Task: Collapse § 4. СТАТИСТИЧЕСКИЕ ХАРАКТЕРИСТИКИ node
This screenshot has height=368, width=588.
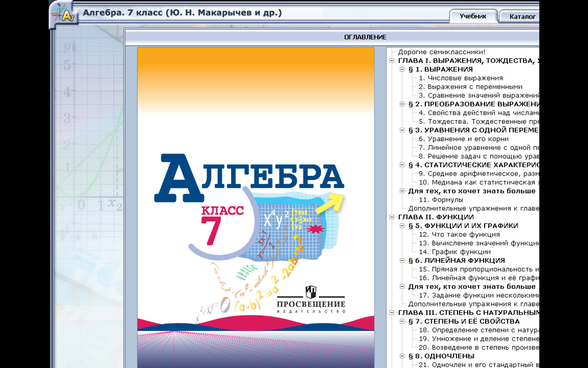Action: pos(402,165)
